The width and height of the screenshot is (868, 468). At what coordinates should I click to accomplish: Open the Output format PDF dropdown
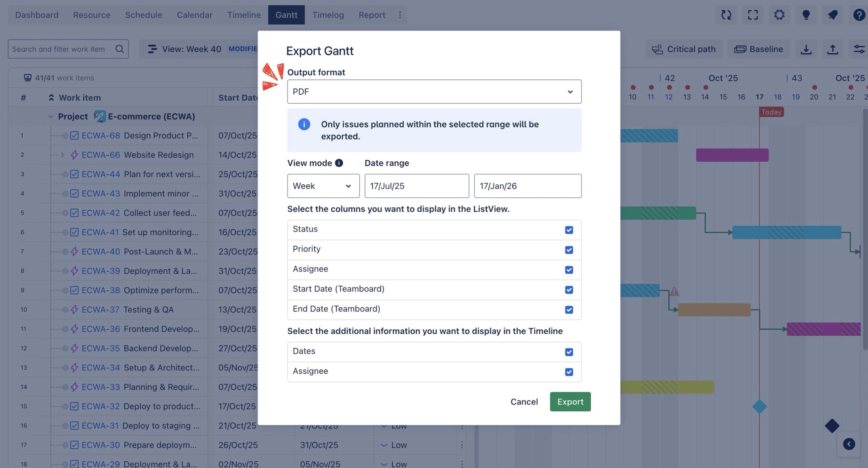[434, 91]
